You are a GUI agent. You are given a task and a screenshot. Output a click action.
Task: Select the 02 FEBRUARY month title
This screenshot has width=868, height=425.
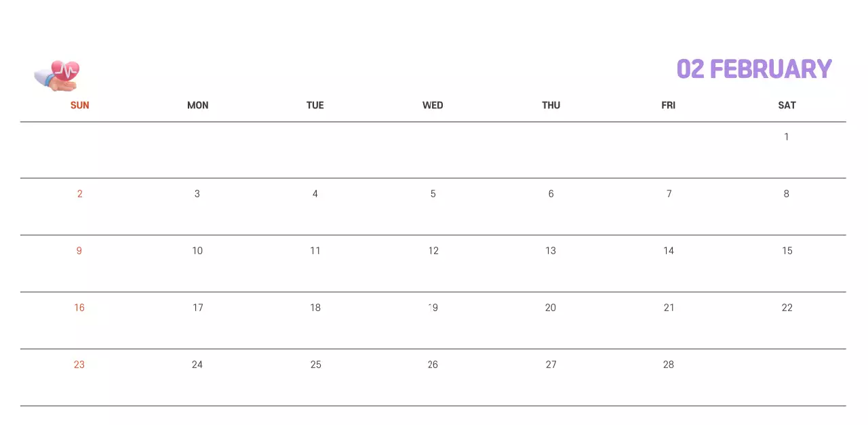pos(754,69)
